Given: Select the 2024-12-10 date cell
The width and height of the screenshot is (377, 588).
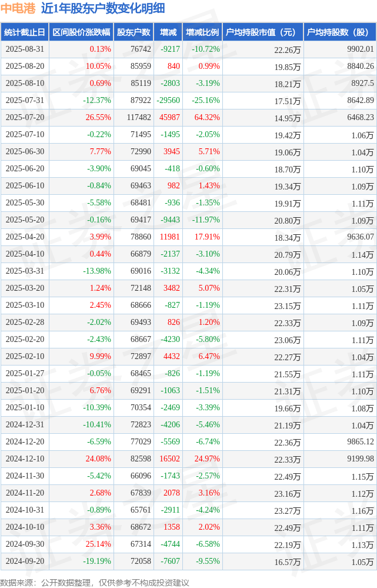Looking at the screenshot, I should pyautogui.click(x=25, y=459).
